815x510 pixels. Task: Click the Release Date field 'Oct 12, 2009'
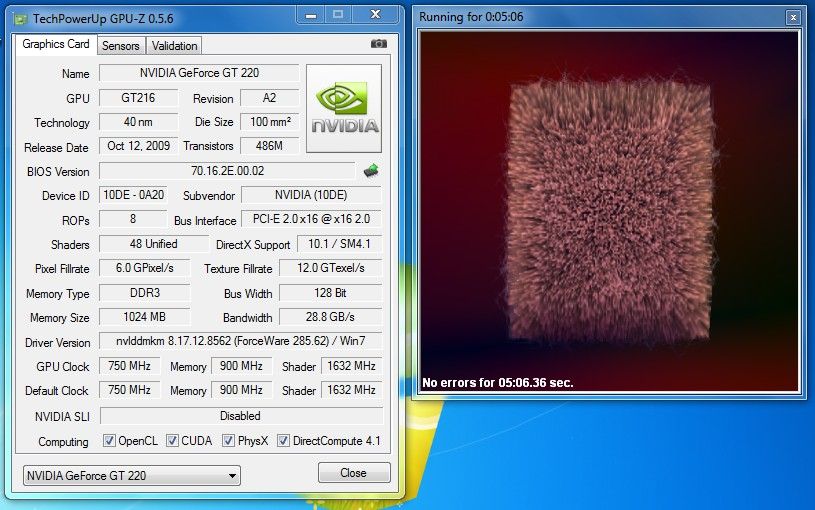point(138,146)
